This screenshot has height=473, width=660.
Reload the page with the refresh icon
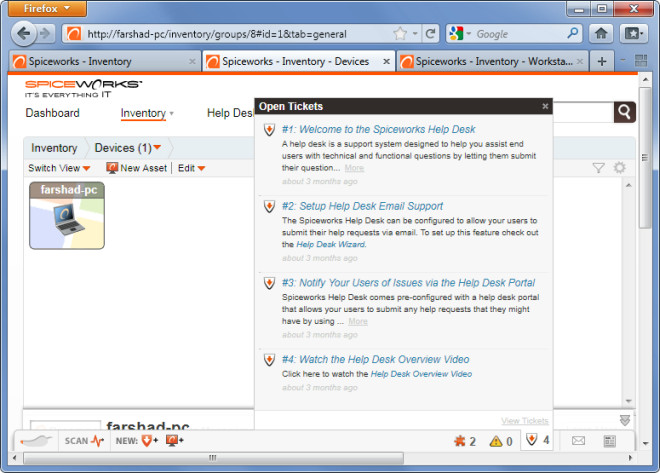point(430,34)
